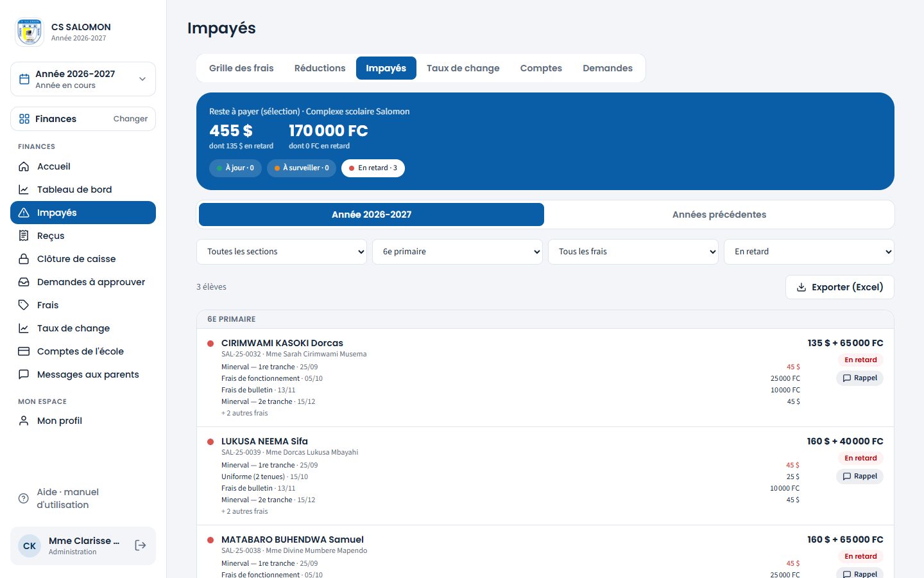This screenshot has width=924, height=578.
Task: Show '+ 2 autres frais' for Cirimwami
Action: [244, 413]
